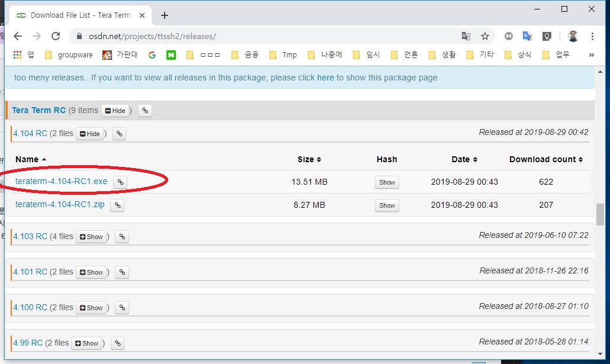Copy permalink for 4.103 RC release

(122, 236)
